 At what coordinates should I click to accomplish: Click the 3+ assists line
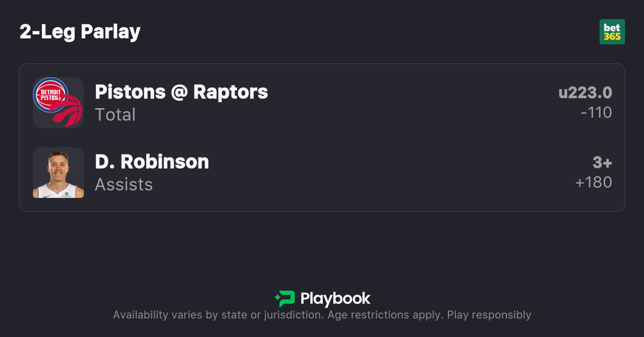[x=602, y=163]
